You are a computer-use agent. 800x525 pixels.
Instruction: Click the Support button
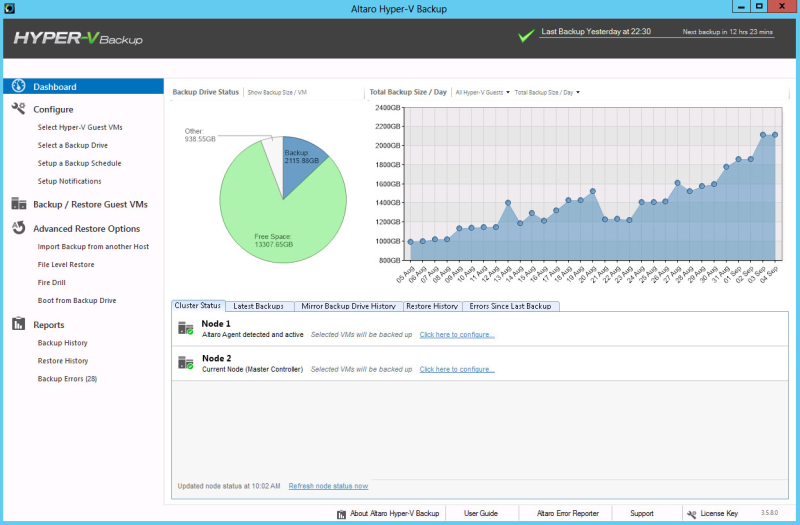(641, 513)
